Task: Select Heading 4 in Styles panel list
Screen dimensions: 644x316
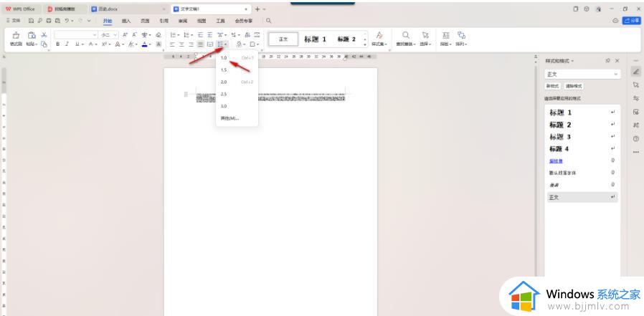Action: [x=581, y=148]
